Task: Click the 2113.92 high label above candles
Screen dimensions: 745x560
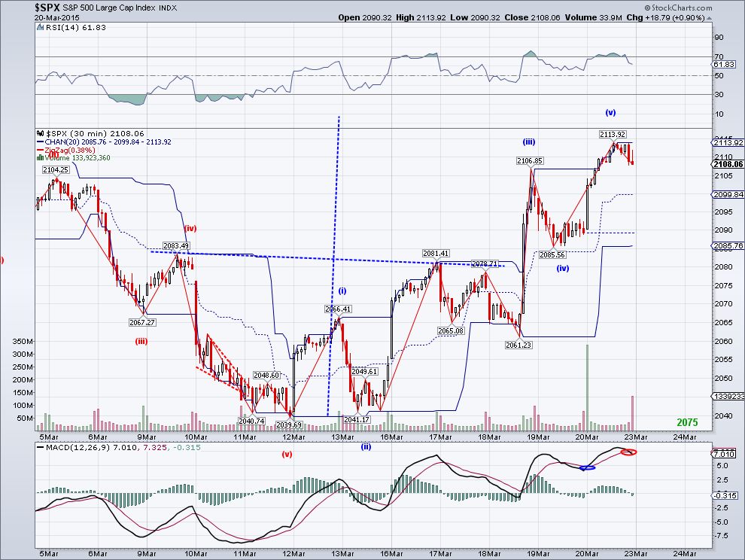Action: click(x=612, y=135)
